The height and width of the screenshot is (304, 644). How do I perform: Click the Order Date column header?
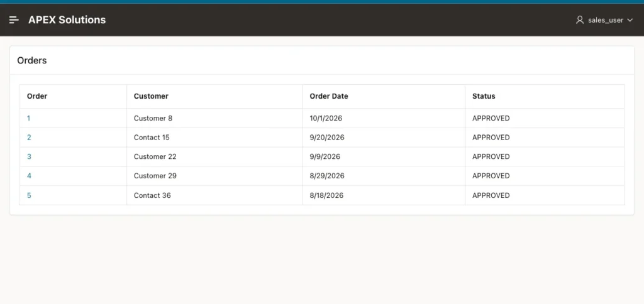[328, 96]
